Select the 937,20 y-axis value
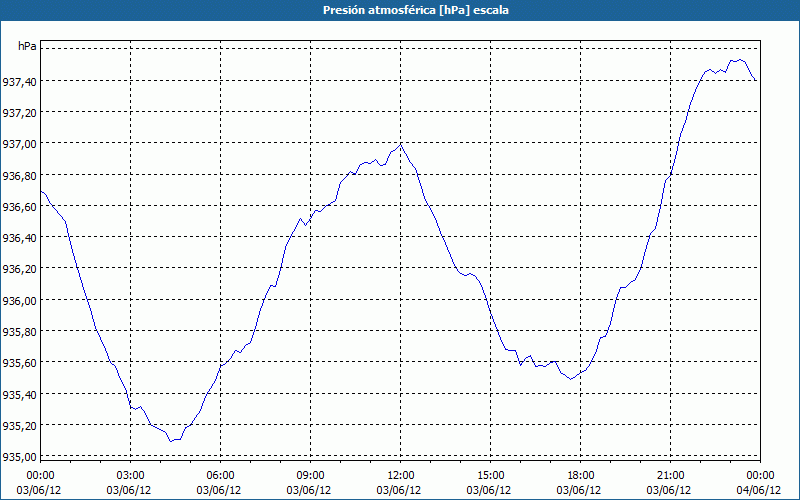 19,112
